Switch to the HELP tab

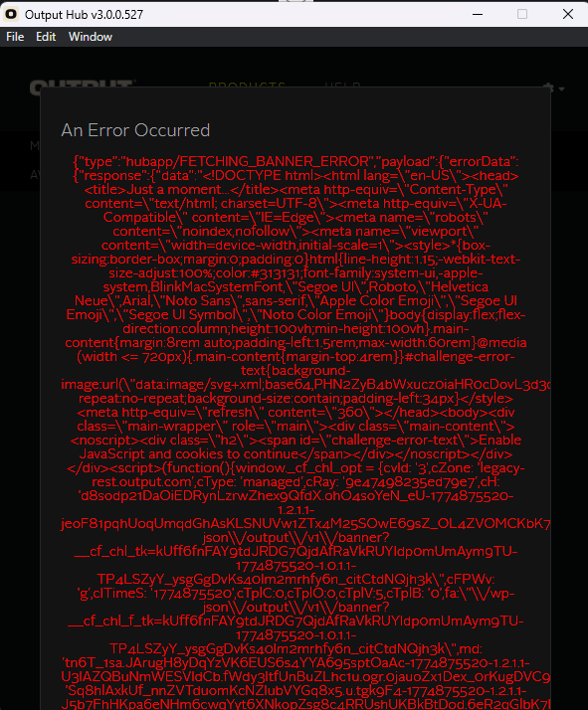coord(342,85)
